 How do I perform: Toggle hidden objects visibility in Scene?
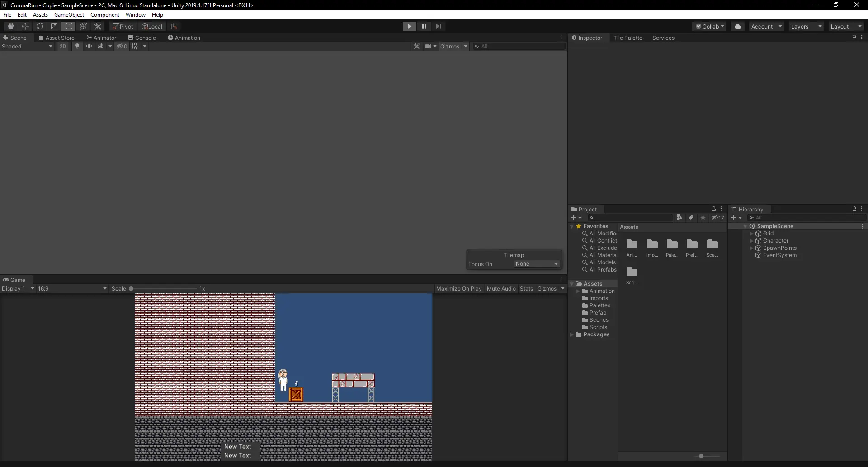(122, 46)
